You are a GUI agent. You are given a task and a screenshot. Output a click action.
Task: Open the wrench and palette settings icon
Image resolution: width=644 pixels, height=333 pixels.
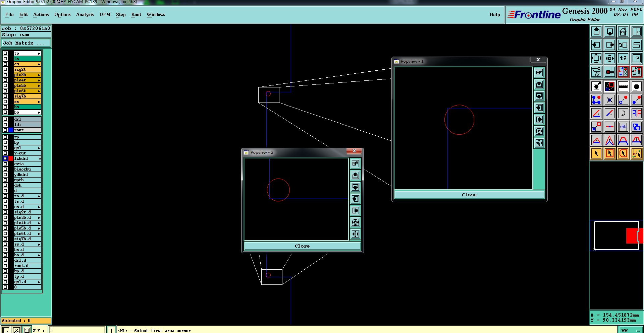coord(596,72)
